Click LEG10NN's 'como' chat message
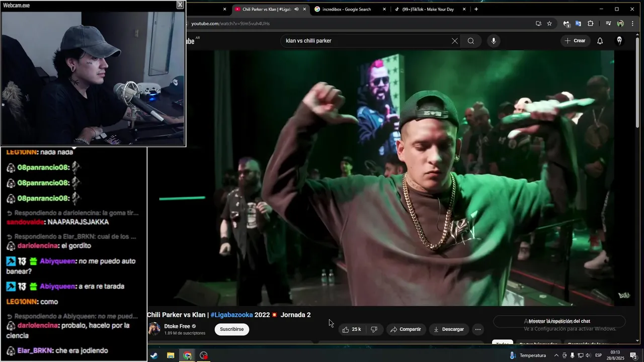This screenshot has height=362, width=644. point(49,302)
